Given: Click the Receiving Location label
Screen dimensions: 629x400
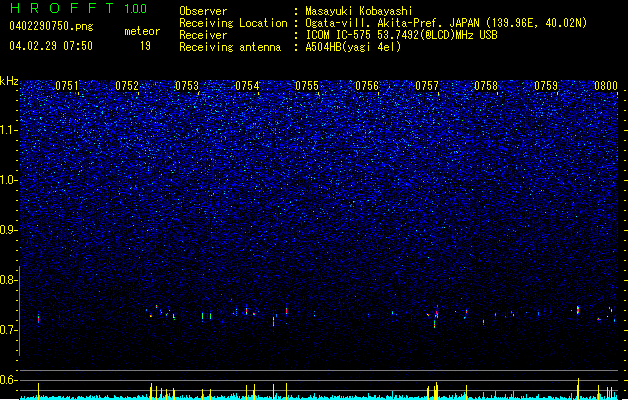Looking at the screenshot, I should [233, 23].
